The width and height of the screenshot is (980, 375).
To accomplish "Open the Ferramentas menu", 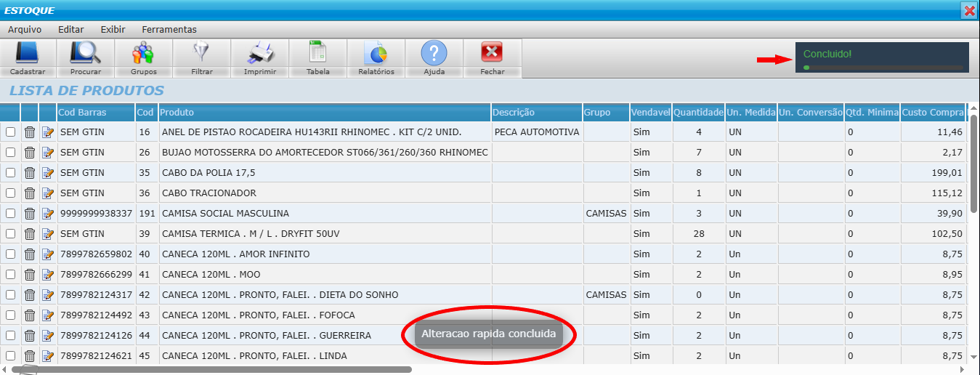I will pos(169,30).
